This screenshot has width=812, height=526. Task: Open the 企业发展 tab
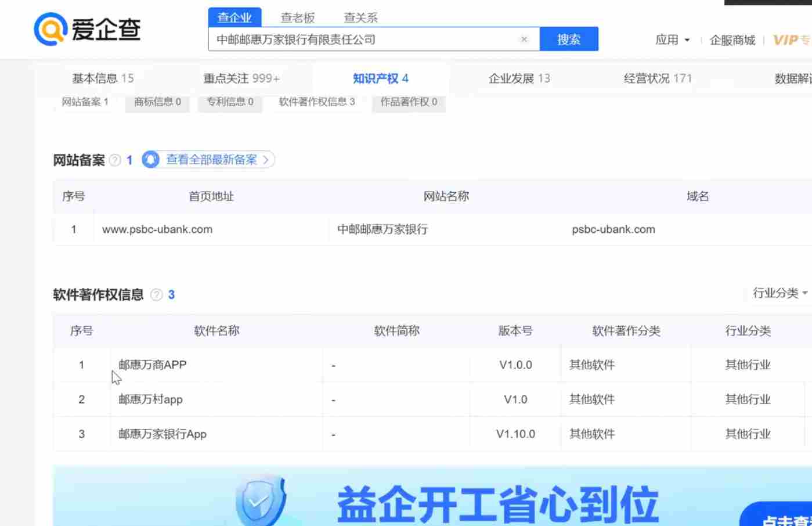tap(517, 78)
